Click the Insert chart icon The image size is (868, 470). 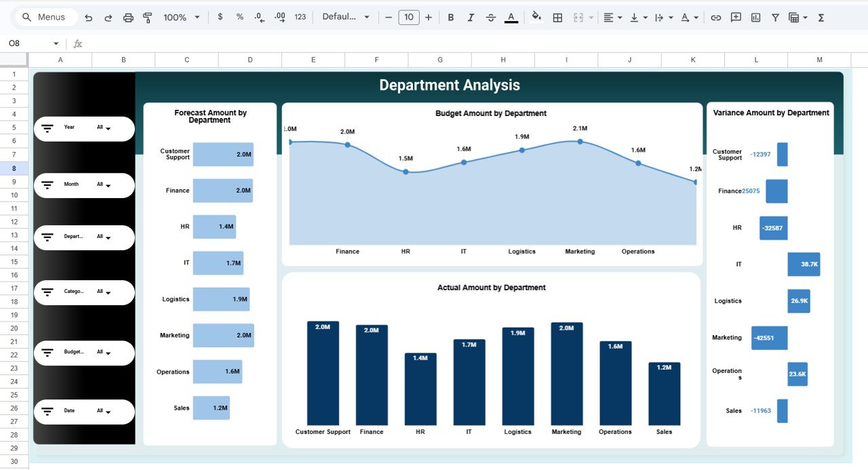tap(755, 18)
